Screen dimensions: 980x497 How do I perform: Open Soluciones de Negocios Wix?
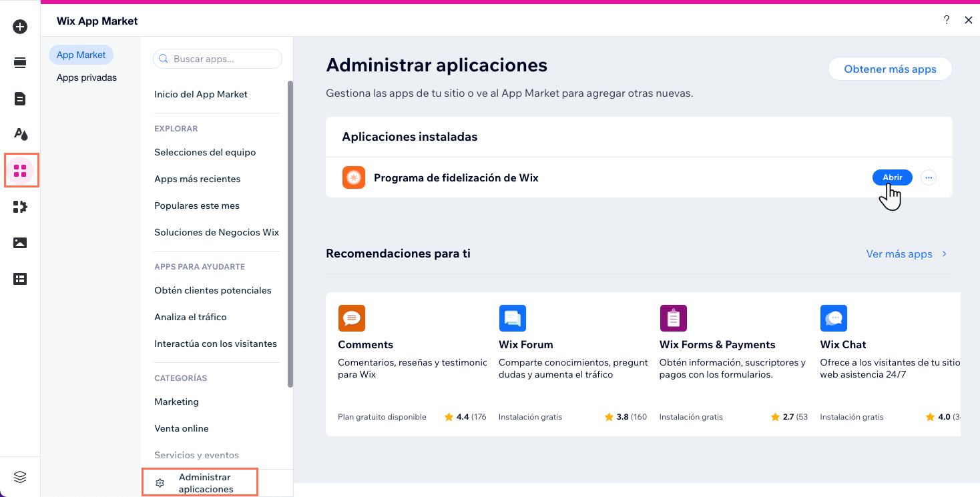(216, 232)
